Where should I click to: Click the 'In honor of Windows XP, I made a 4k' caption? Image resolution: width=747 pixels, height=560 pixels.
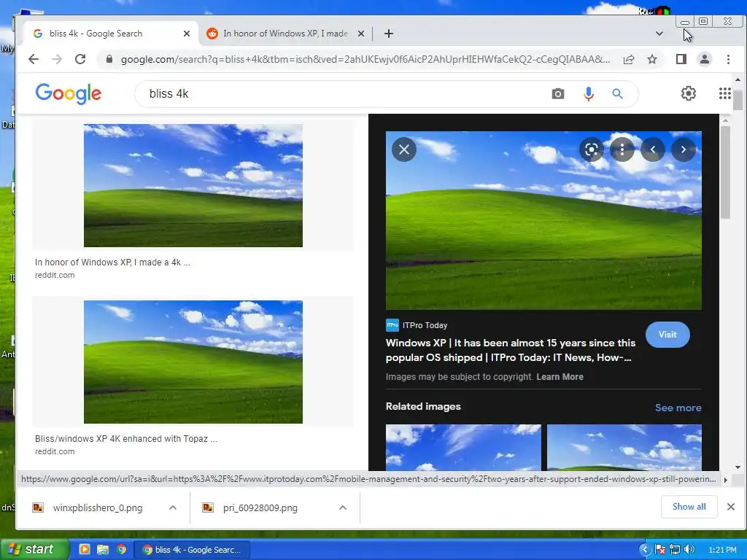pyautogui.click(x=112, y=262)
